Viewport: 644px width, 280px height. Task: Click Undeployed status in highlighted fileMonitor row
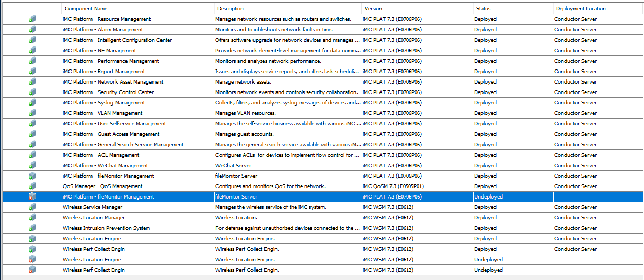488,197
